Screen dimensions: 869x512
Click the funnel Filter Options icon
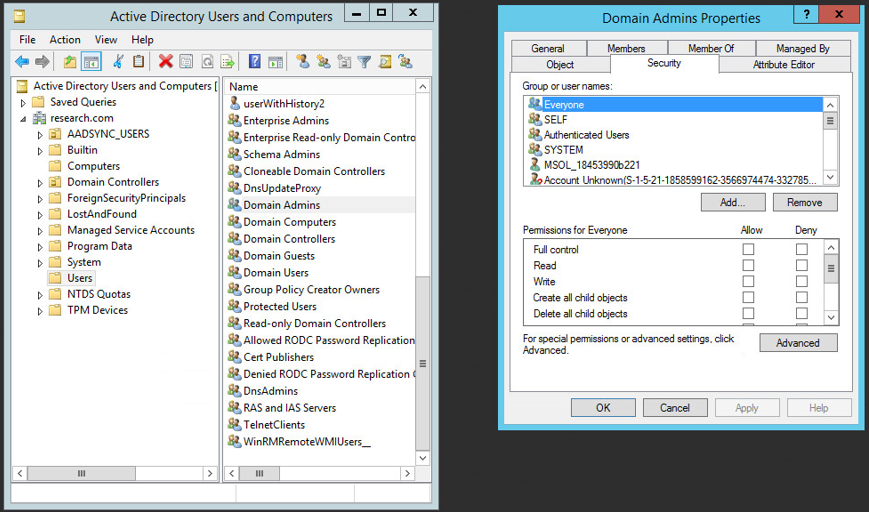pos(364,62)
